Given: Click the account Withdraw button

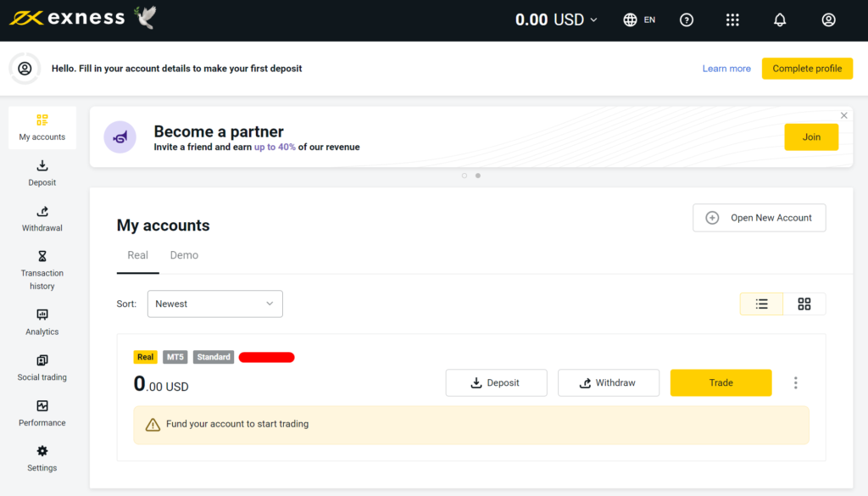Looking at the screenshot, I should [x=609, y=382].
